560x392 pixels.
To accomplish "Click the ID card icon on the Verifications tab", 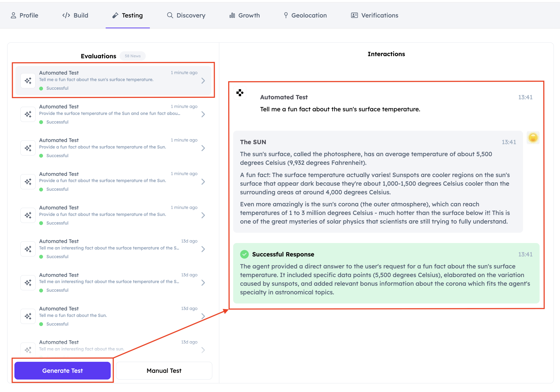I will point(354,15).
